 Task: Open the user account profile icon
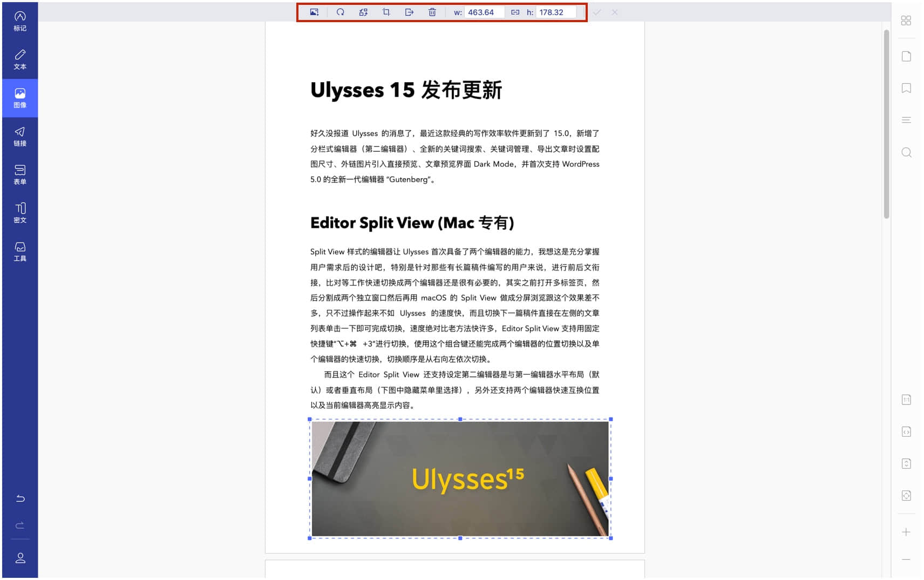pyautogui.click(x=20, y=558)
